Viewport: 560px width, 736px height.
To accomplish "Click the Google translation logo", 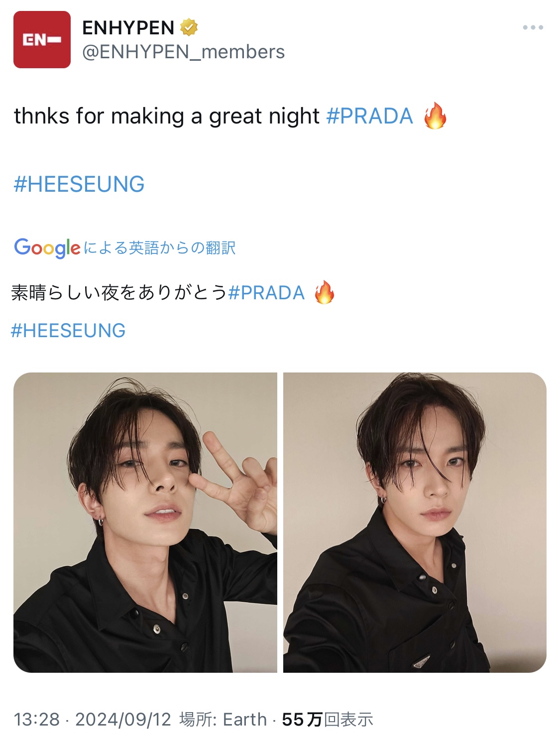I will (x=47, y=247).
